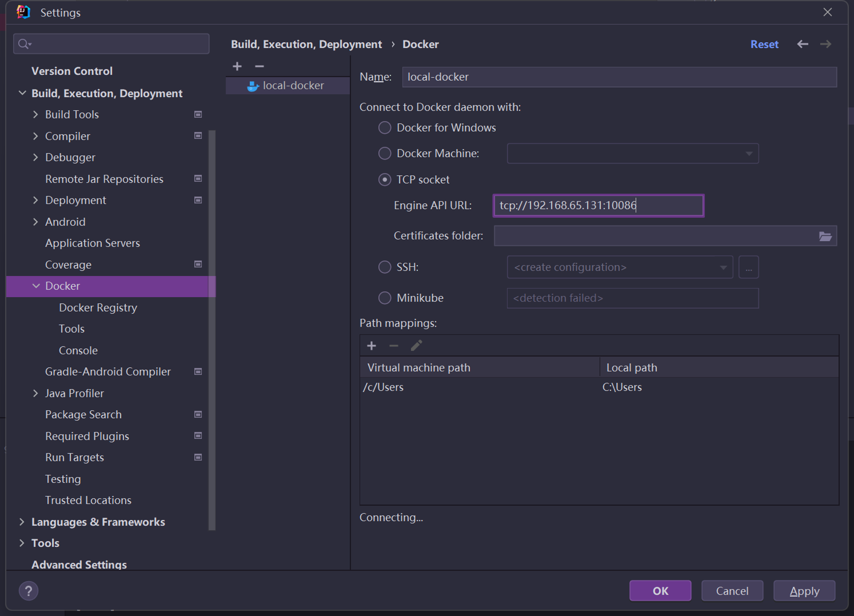The width and height of the screenshot is (854, 616).
Task: Open Trusted Locations settings
Action: [88, 500]
